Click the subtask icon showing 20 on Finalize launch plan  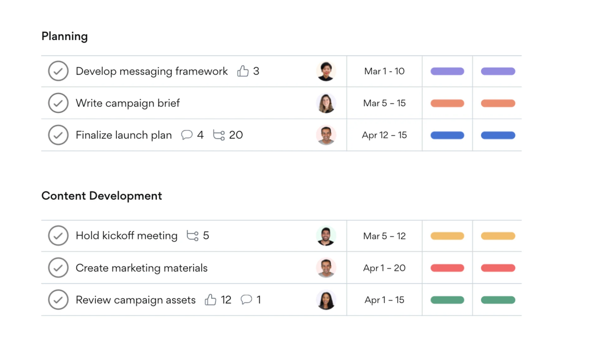point(219,135)
